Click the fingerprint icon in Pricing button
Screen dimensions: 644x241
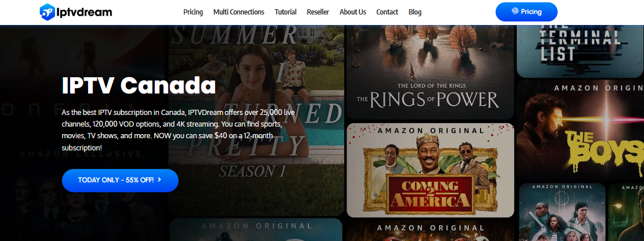(515, 12)
